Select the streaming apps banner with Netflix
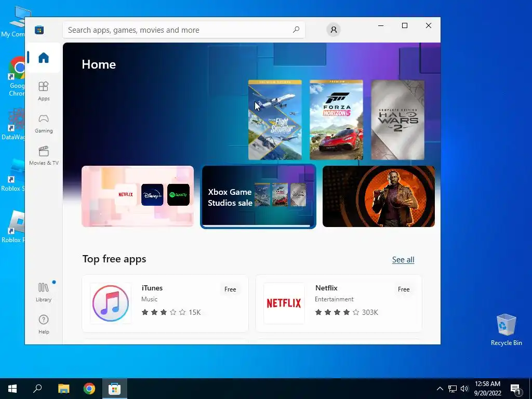The height and width of the screenshot is (399, 532). pyautogui.click(x=138, y=196)
